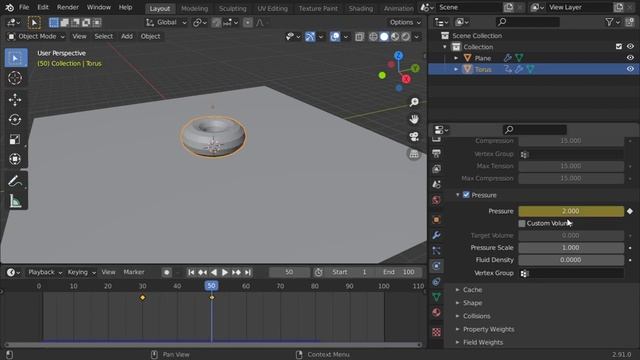Image resolution: width=640 pixels, height=360 pixels.
Task: Click the Pressure value slider field
Action: coord(571,211)
